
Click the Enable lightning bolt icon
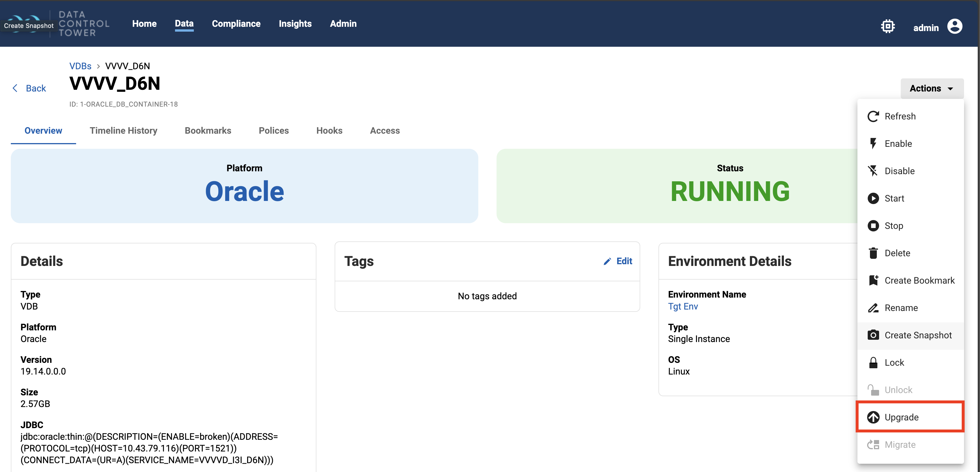[x=873, y=143]
